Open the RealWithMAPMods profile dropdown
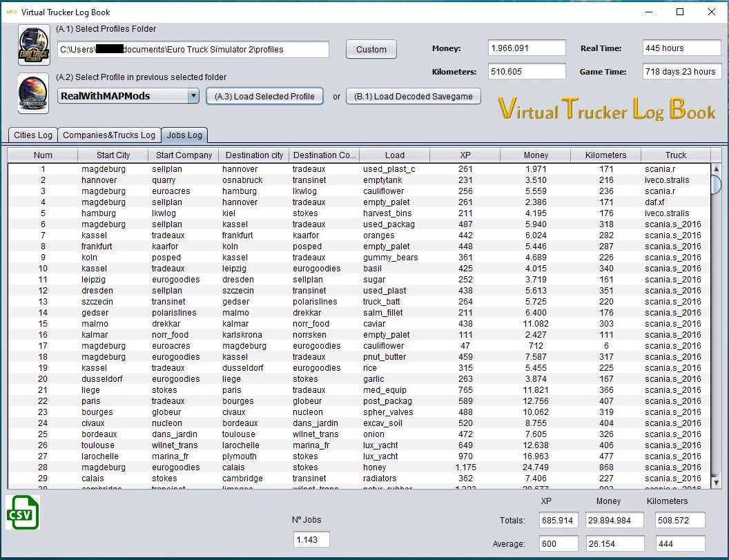The width and height of the screenshot is (729, 560). tap(193, 96)
